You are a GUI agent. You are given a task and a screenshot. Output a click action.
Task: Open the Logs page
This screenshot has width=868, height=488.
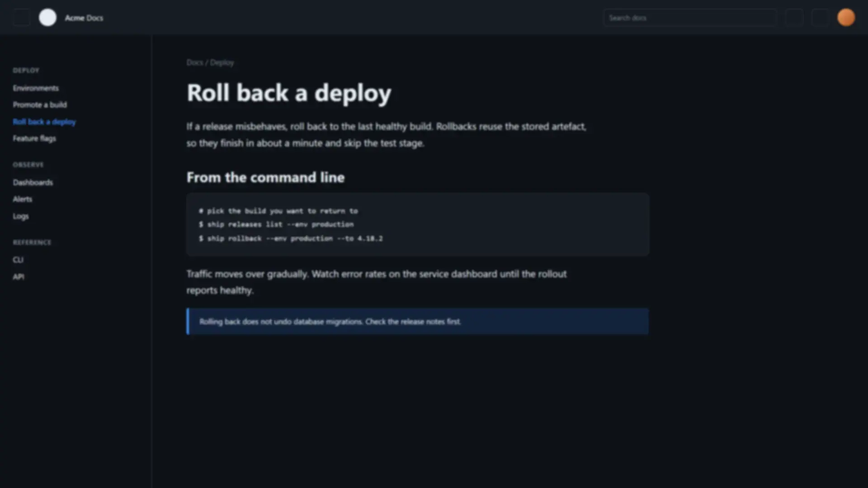click(21, 216)
